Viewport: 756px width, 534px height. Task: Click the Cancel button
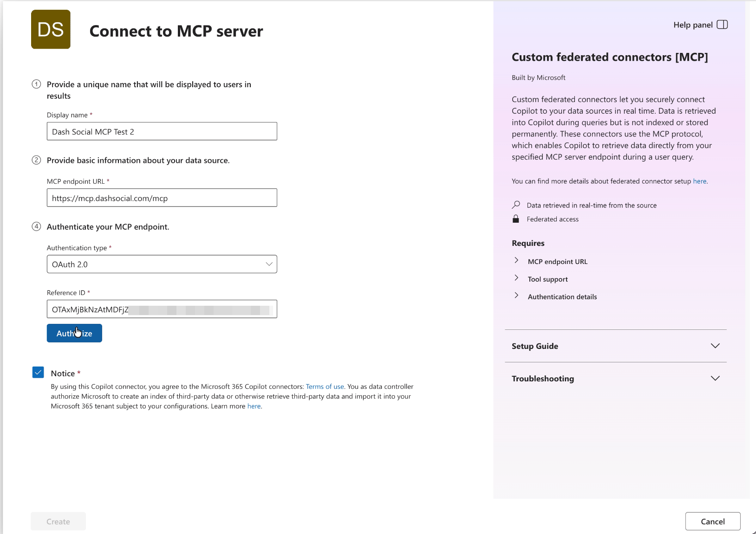pyautogui.click(x=713, y=521)
